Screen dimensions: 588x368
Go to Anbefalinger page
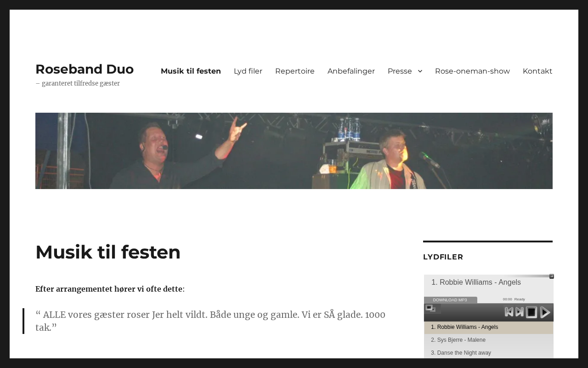coord(351,71)
